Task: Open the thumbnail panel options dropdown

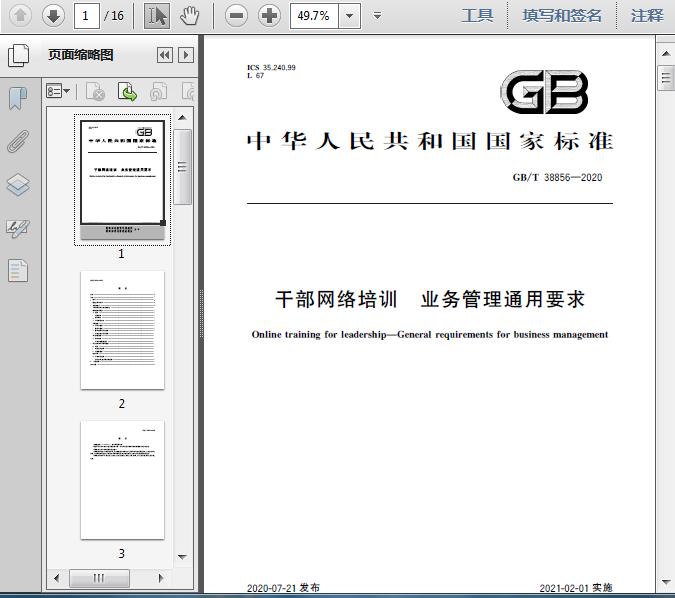Action: point(58,92)
